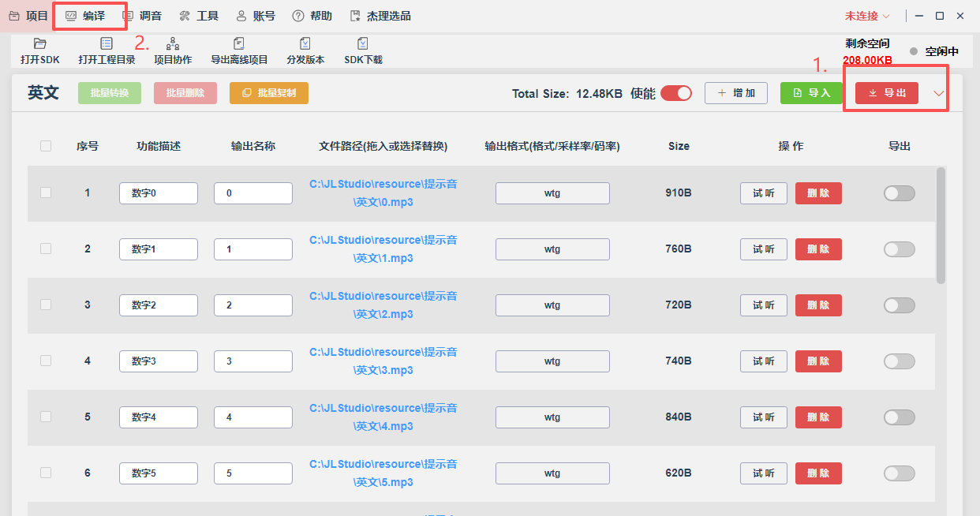Toggle the 使能 switch off
Viewport: 980px width, 516px height.
(x=676, y=93)
